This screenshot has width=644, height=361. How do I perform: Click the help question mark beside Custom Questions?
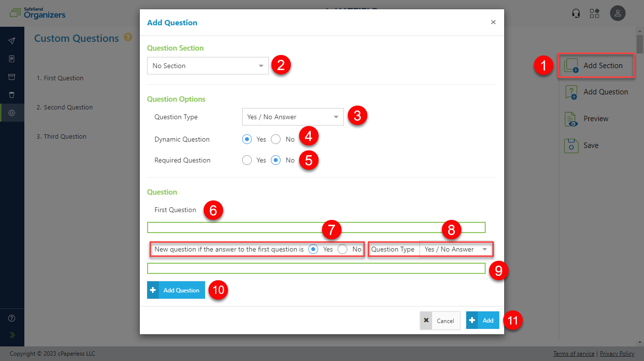point(128,38)
